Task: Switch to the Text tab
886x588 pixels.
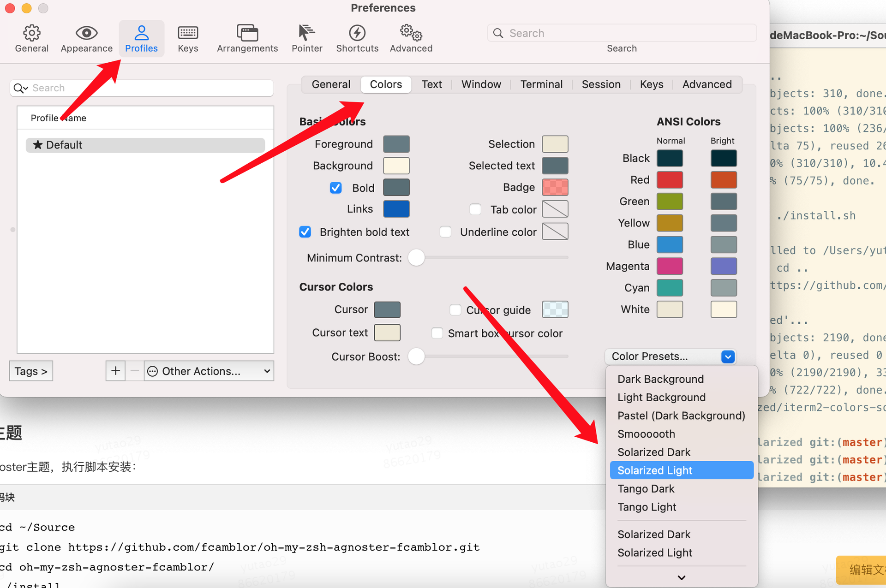Action: [431, 84]
